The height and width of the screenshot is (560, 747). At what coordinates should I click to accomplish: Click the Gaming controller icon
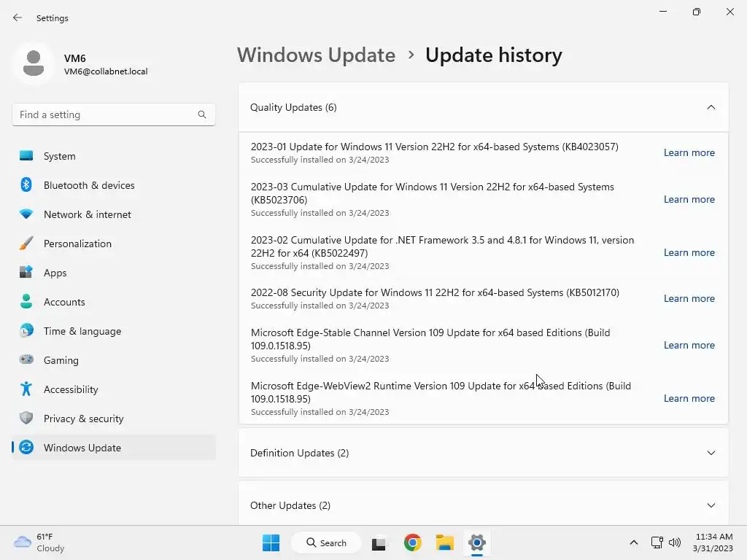click(x=26, y=359)
